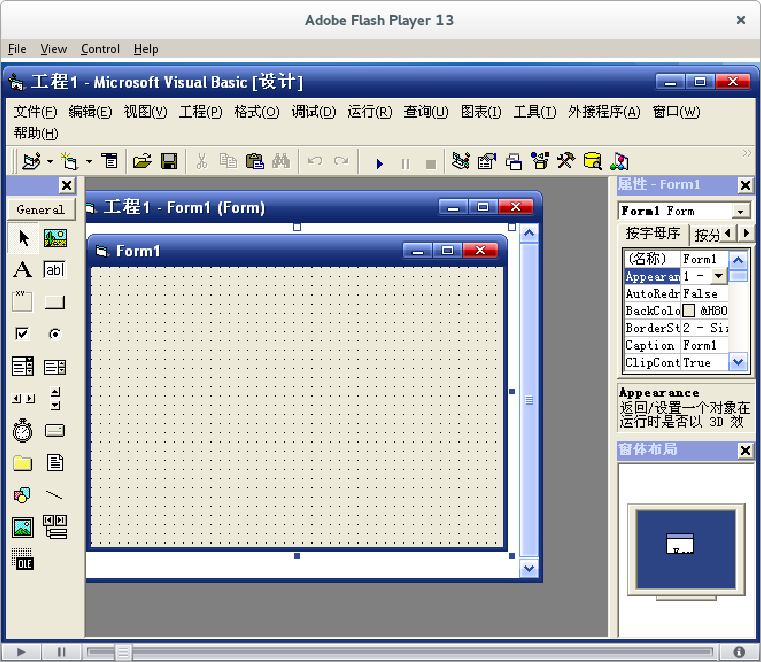Open the Data View Window toolbar icon
This screenshot has height=662, width=761.
[x=593, y=161]
